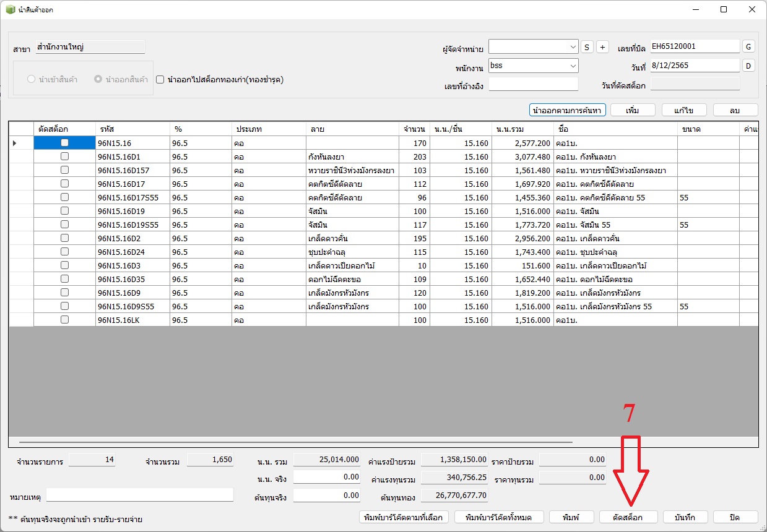Click the ลบ button
767x532 pixels.
tap(735, 110)
